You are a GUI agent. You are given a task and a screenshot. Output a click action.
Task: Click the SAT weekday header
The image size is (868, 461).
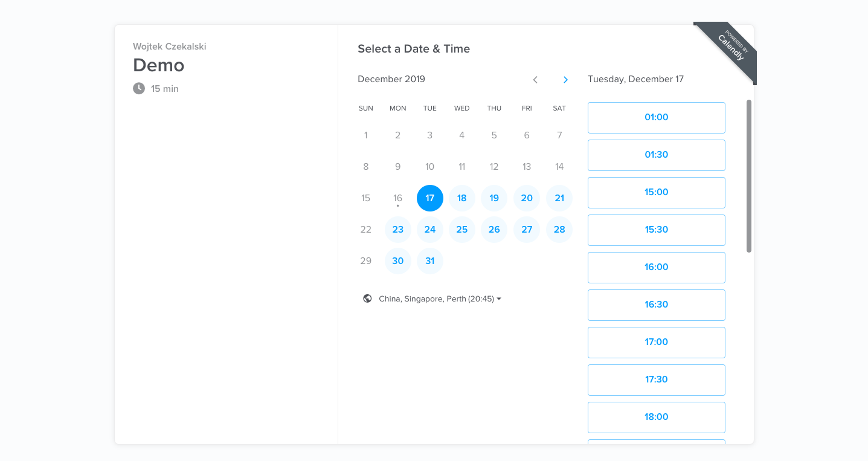(559, 109)
